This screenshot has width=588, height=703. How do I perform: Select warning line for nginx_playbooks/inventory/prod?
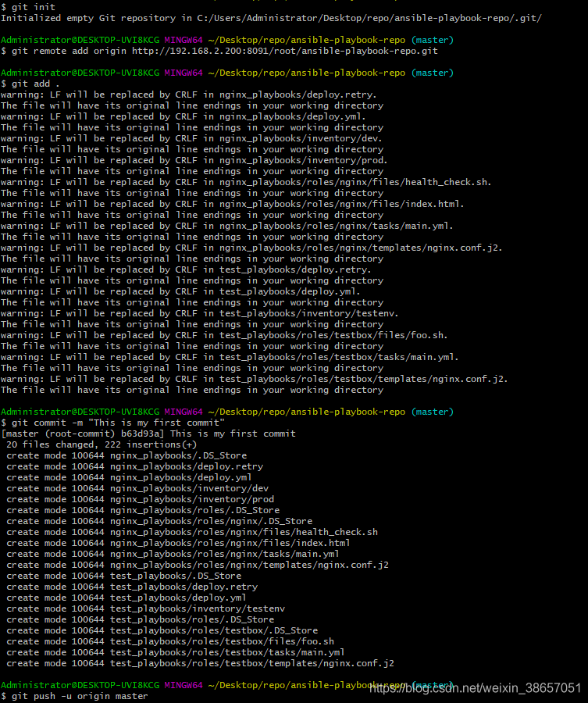coord(194,160)
